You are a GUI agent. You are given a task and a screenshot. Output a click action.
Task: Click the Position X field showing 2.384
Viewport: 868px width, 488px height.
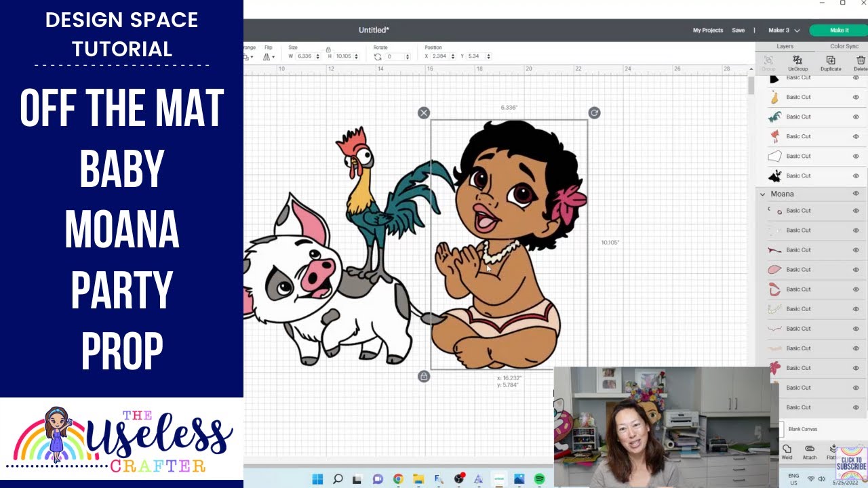[439, 56]
